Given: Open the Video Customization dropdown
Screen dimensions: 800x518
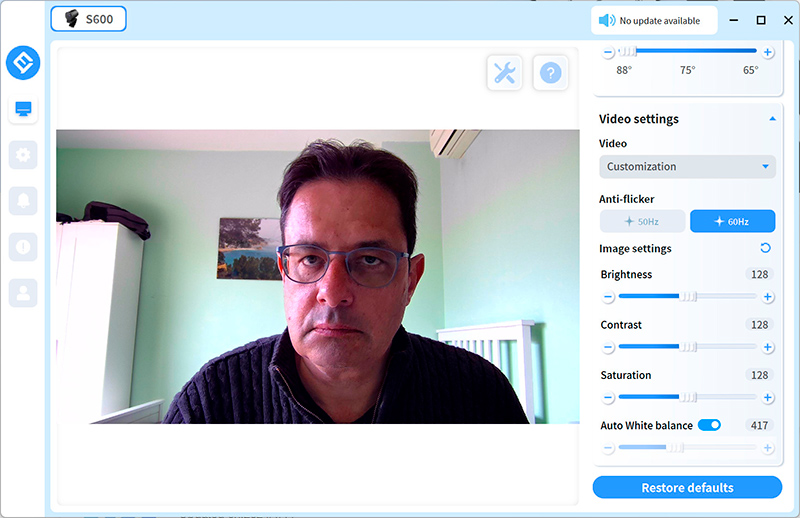Looking at the screenshot, I should 687,167.
